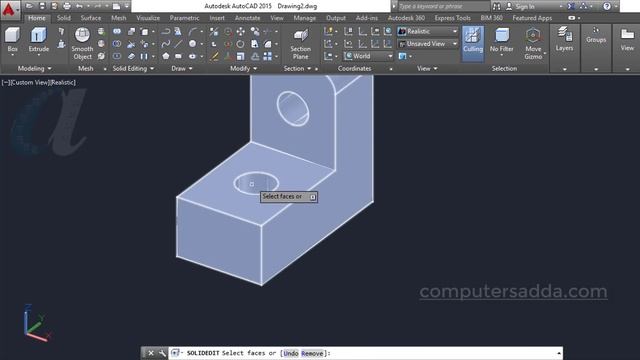Click the Sign In button
Screen dimensions: 640x360
[x=521, y=6]
